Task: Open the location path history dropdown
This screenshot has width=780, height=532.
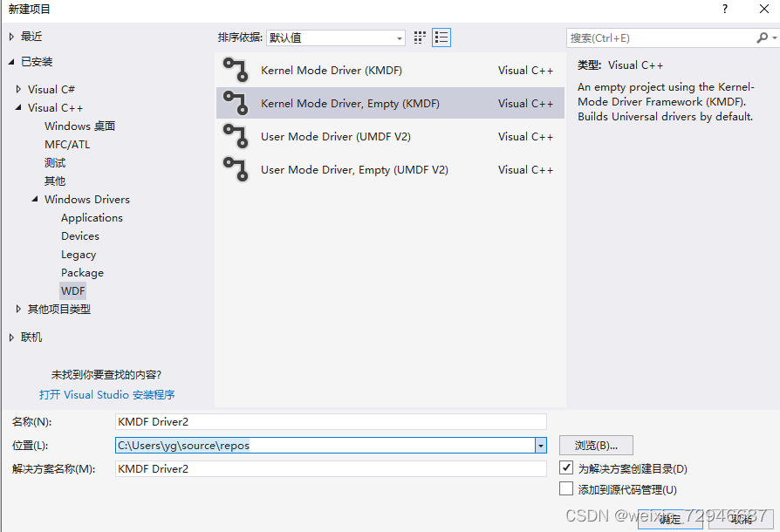Action: coord(539,445)
